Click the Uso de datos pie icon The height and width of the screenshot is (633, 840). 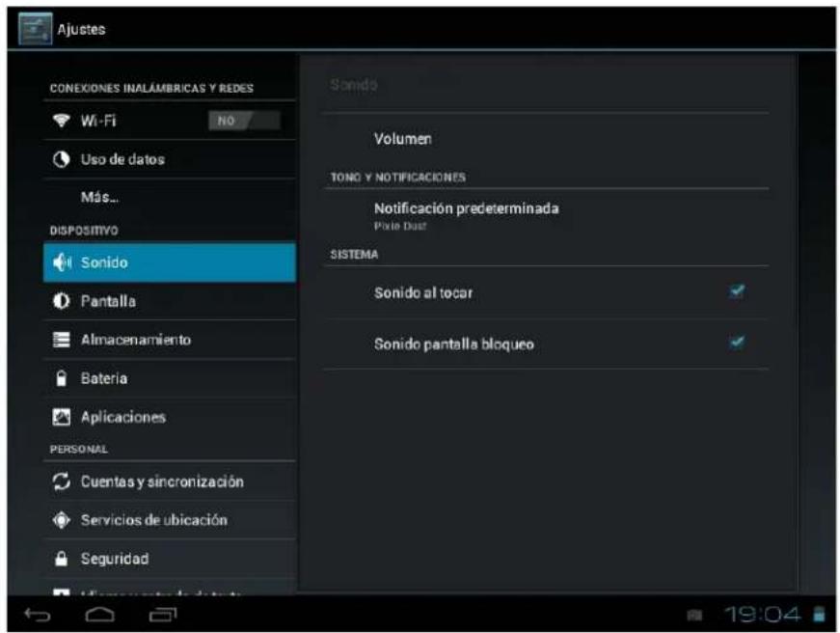point(61,159)
